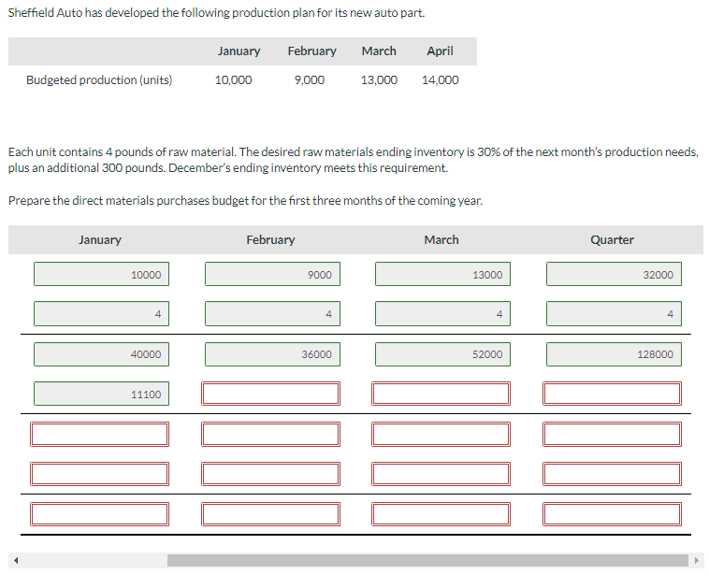
Task: Select the March input showing 52000
Action: 442,354
